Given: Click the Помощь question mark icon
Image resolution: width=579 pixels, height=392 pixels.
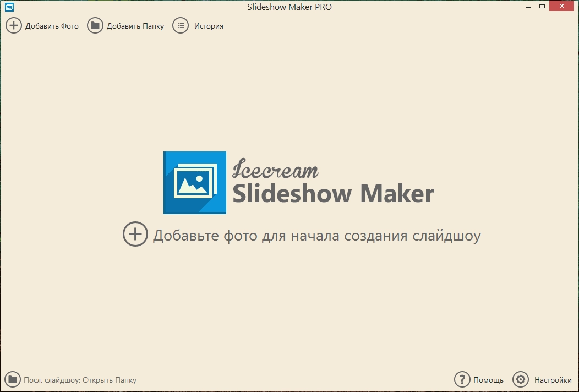Looking at the screenshot, I should click(462, 379).
